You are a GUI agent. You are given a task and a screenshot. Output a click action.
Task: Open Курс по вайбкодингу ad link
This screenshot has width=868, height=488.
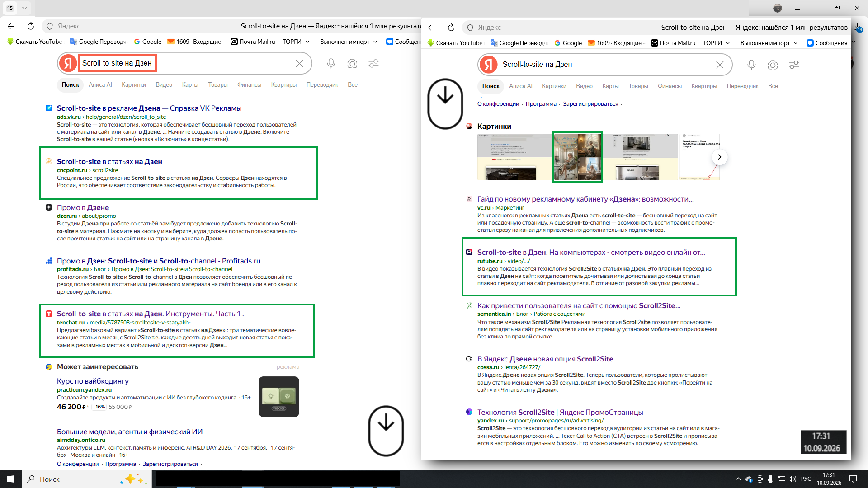(x=93, y=381)
